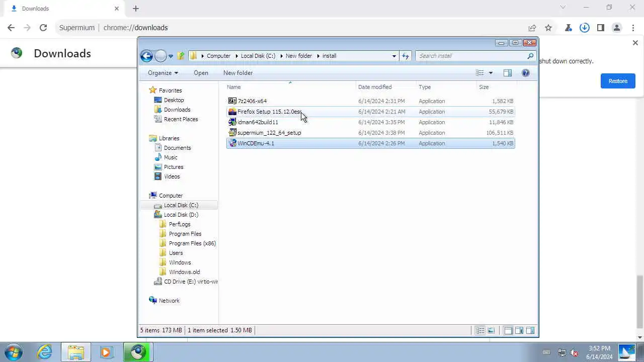
Task: Select Computer in navigation pane
Action: click(x=171, y=196)
